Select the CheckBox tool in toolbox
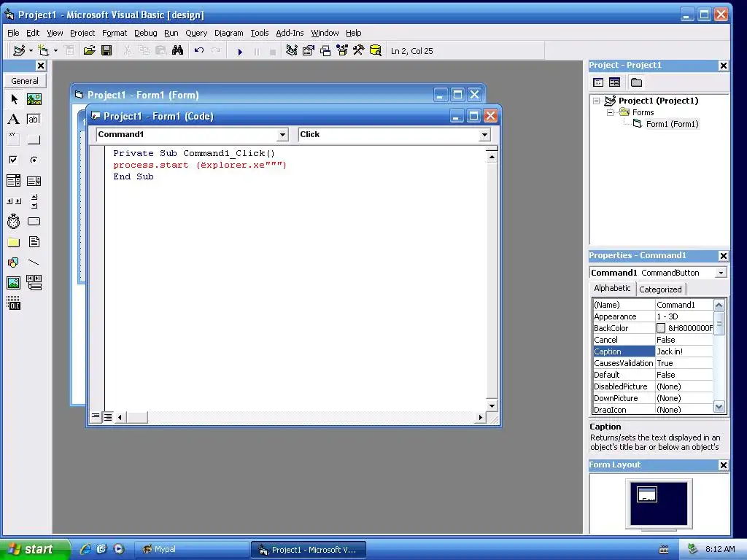The image size is (747, 560). pyautogui.click(x=14, y=160)
